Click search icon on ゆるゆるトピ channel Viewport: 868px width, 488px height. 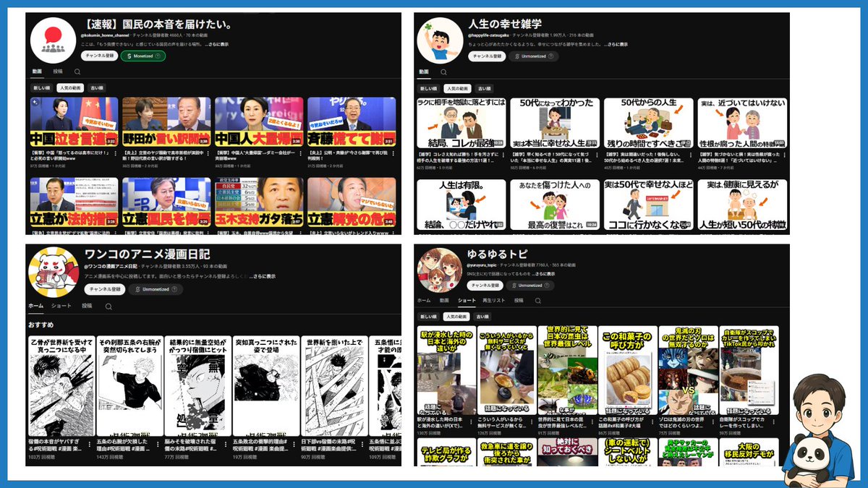click(x=536, y=300)
